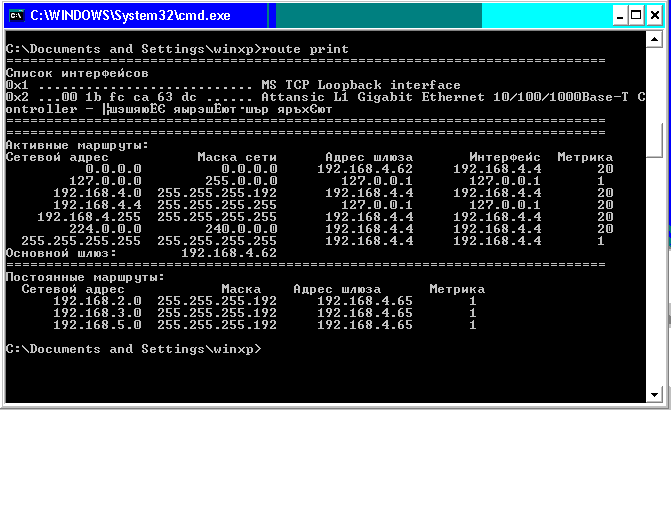The image size is (671, 512).
Task: Click "Адрес шлюза" header under persistent routes
Action: [x=337, y=289]
